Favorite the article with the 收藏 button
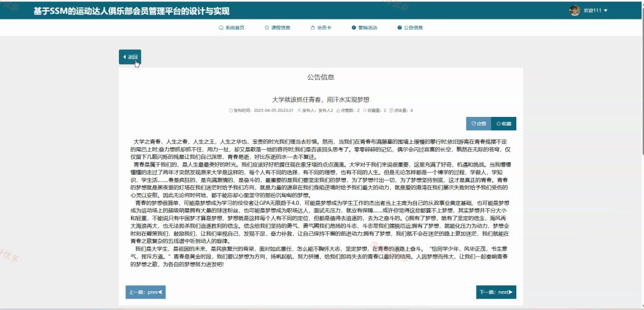The image size is (644, 310). click(504, 124)
